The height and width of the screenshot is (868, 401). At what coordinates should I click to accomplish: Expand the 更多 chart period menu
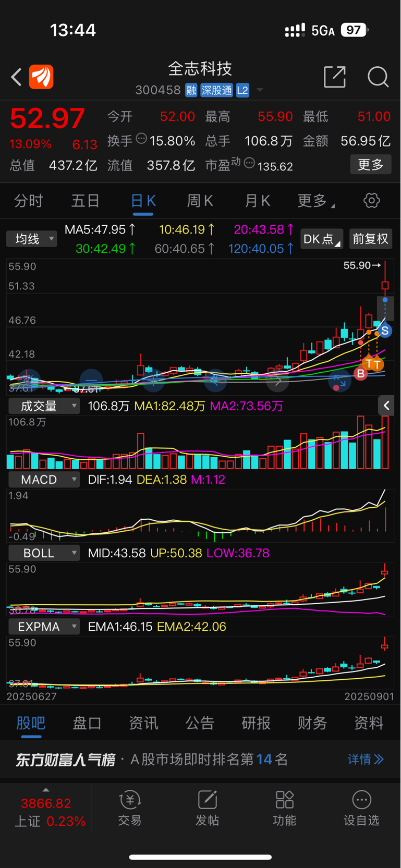(x=316, y=201)
